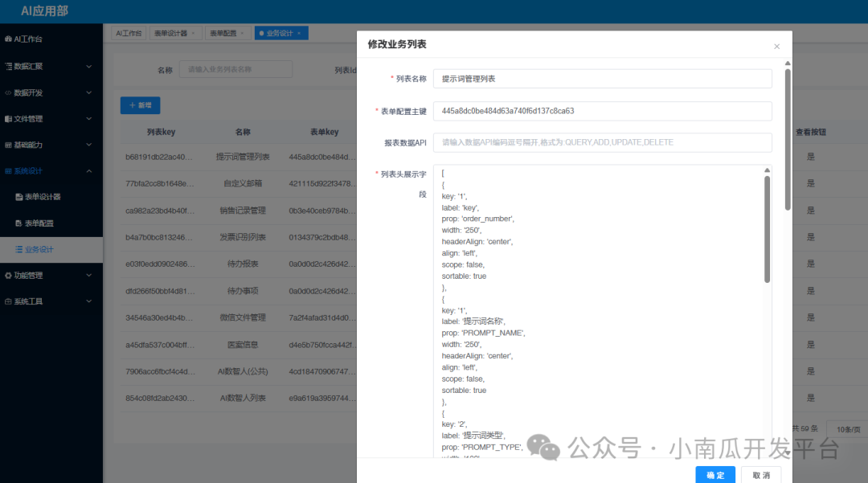Select 业务设计 in the sidebar
The image size is (868, 483).
[51, 249]
